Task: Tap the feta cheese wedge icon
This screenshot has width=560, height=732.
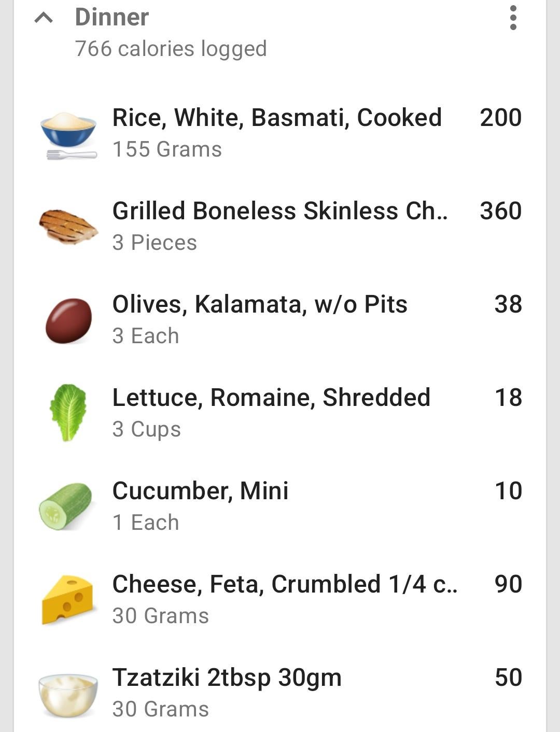Action: coord(67,599)
